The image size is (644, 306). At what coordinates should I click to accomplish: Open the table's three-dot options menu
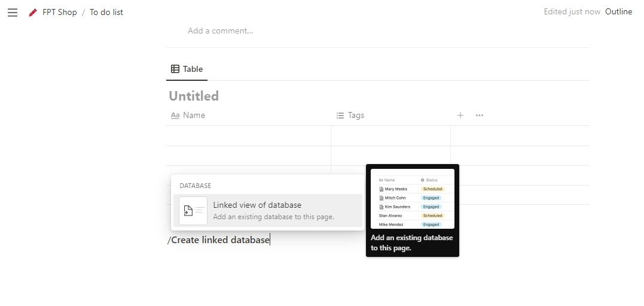pos(480,115)
